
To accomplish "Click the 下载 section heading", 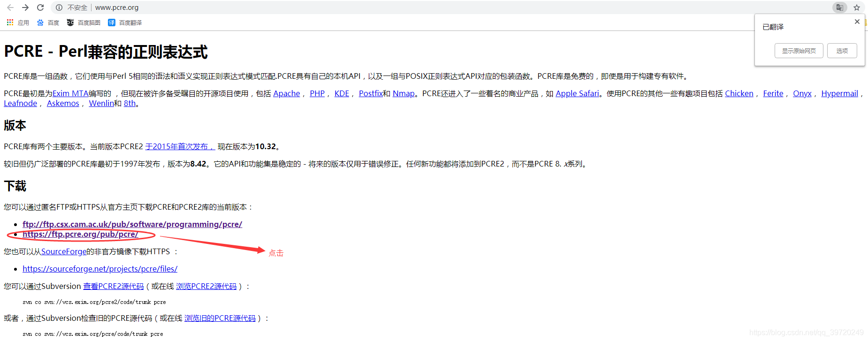I will [15, 186].
